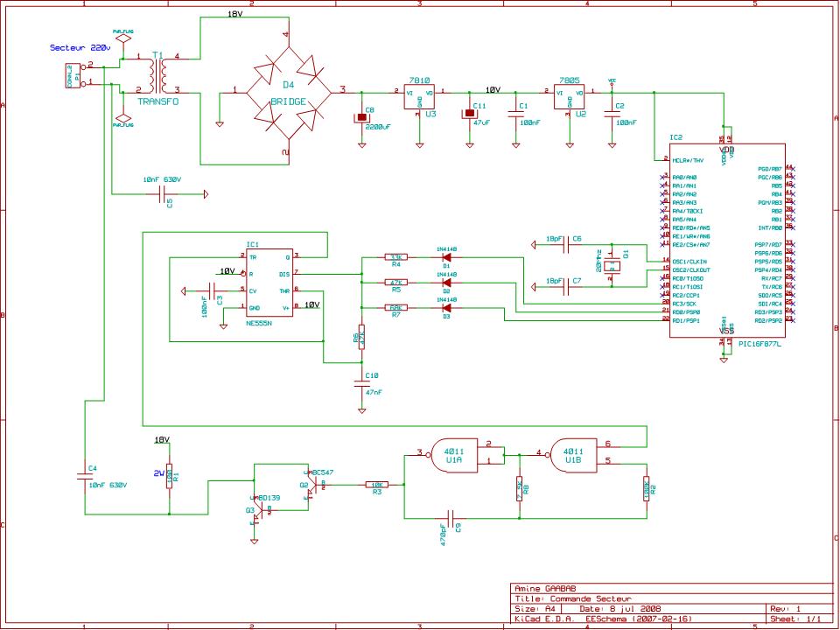Screen dimensions: 840x630
Task: Select "Date: 8 jul 2008" field
Action: point(619,609)
